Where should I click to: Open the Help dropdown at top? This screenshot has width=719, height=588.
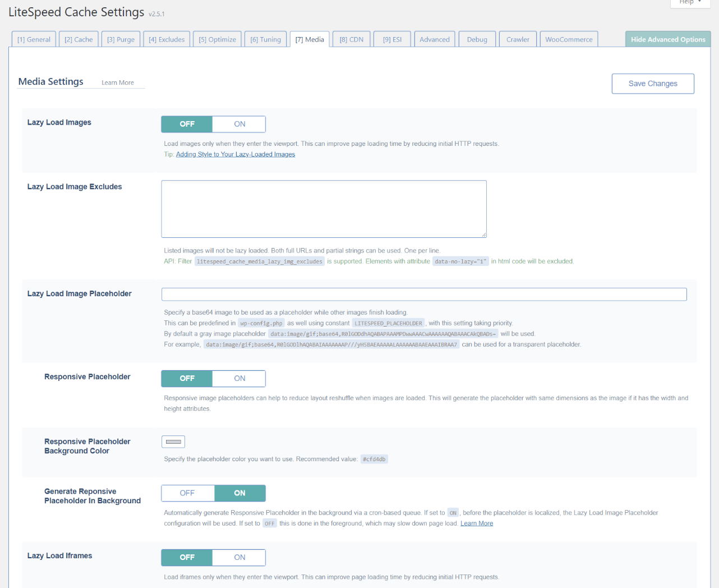(690, 2)
